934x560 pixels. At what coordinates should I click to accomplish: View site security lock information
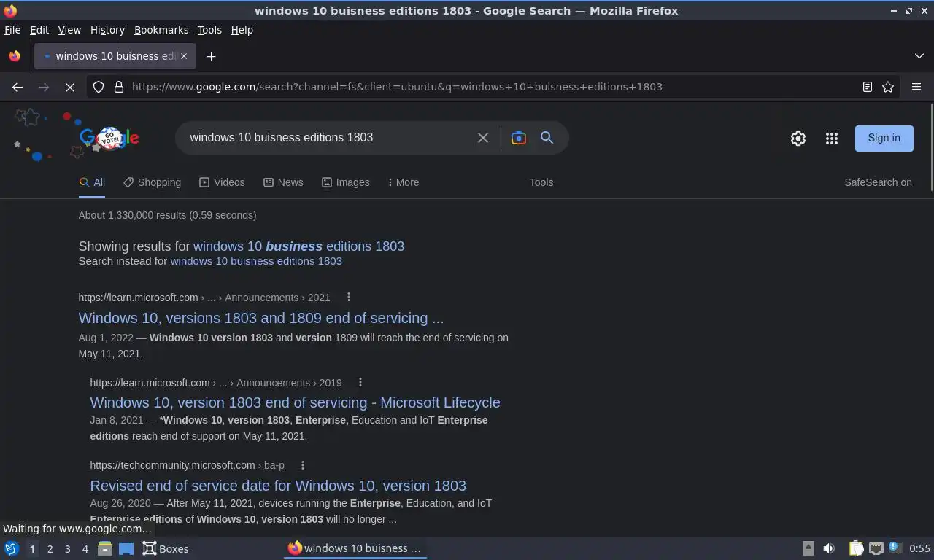click(x=119, y=87)
